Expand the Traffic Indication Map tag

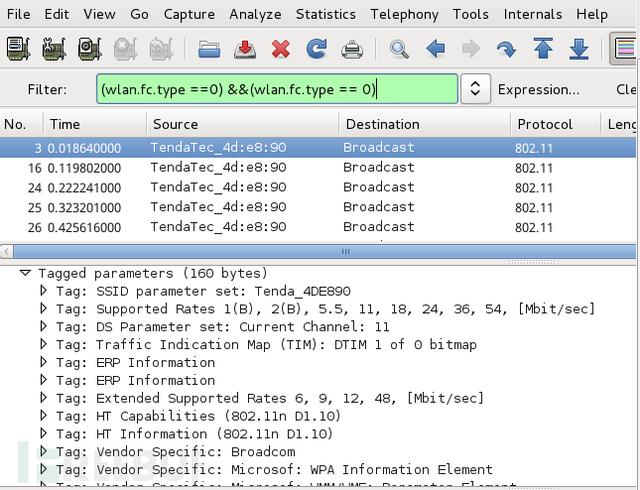tap(43, 344)
